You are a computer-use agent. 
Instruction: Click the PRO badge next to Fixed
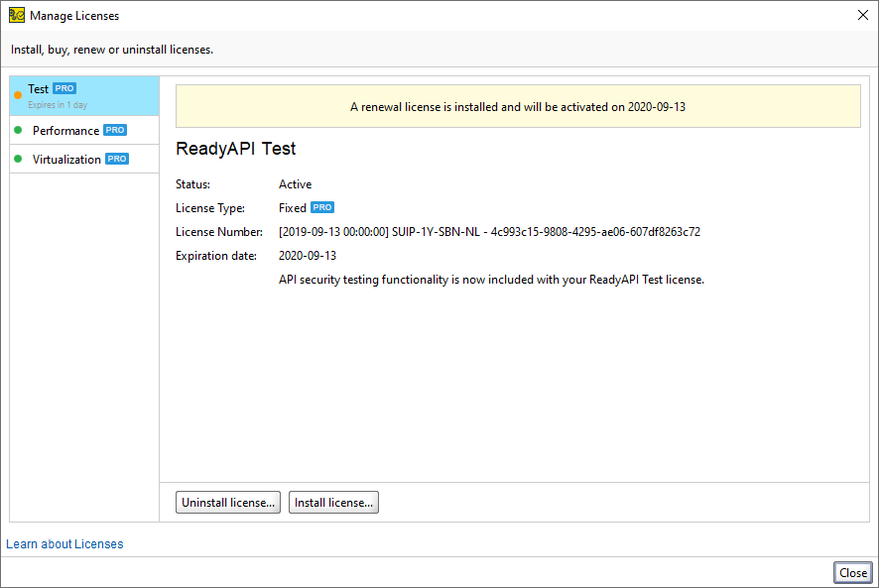click(x=322, y=207)
